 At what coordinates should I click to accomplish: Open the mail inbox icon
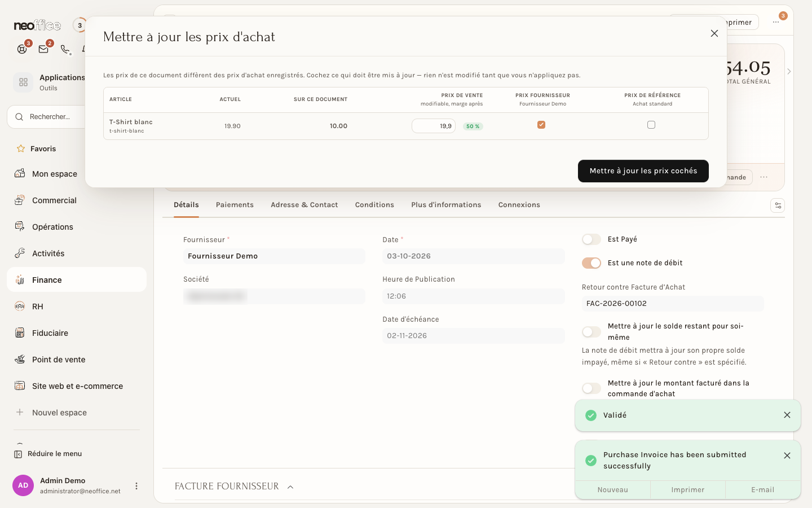[43, 49]
